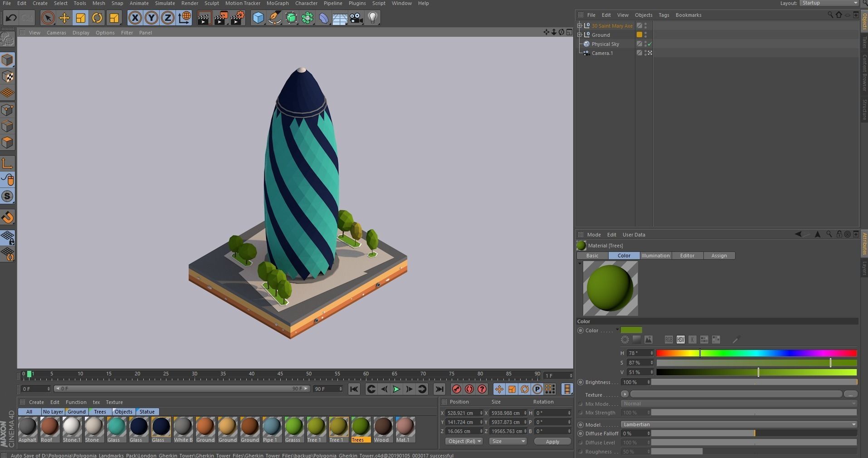Open the Size mode dropdown
Image resolution: width=868 pixels, height=458 pixels.
[x=507, y=441]
